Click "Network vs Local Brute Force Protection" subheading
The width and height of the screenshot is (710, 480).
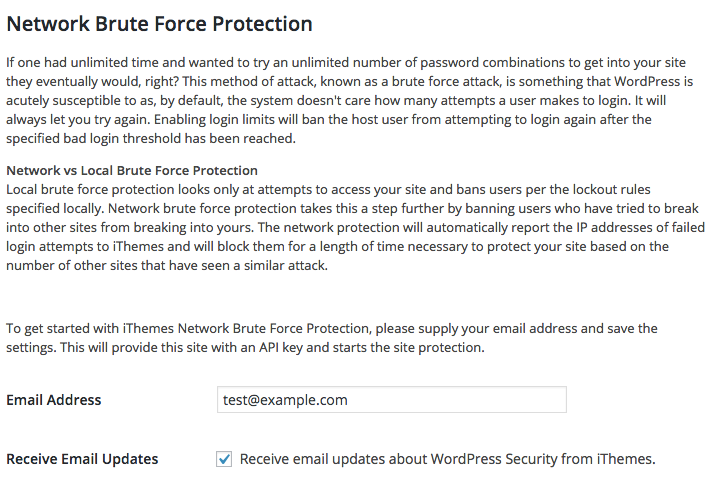pos(132,171)
